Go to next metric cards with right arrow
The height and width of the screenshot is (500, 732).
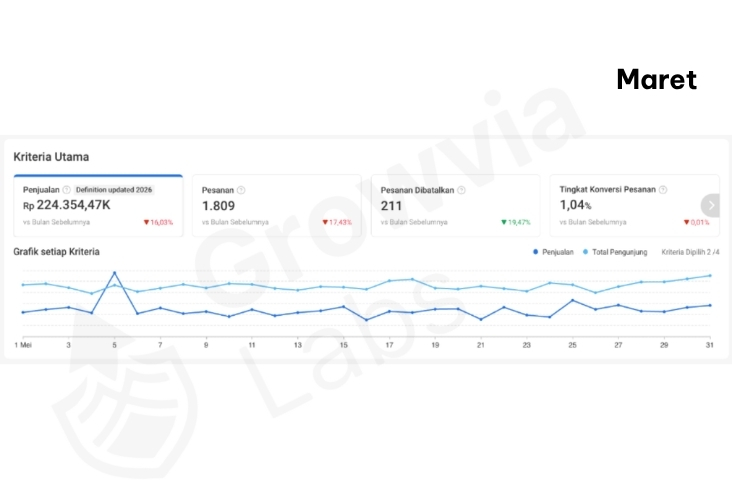tap(711, 205)
